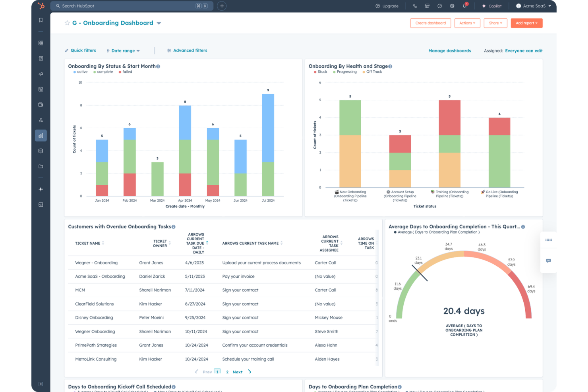Open the reporting bar-chart icon in sidebar
Viewport: 588px width, 392px height.
click(x=41, y=135)
